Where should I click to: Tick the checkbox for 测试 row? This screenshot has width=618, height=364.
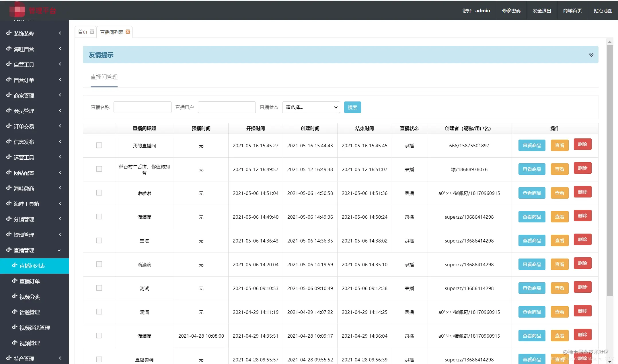(99, 288)
